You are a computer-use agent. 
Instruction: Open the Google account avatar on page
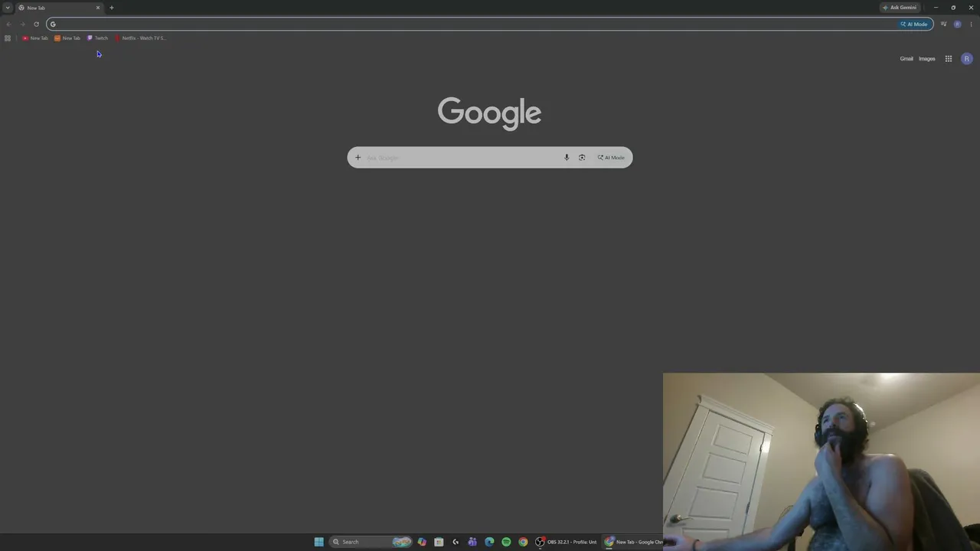[967, 59]
